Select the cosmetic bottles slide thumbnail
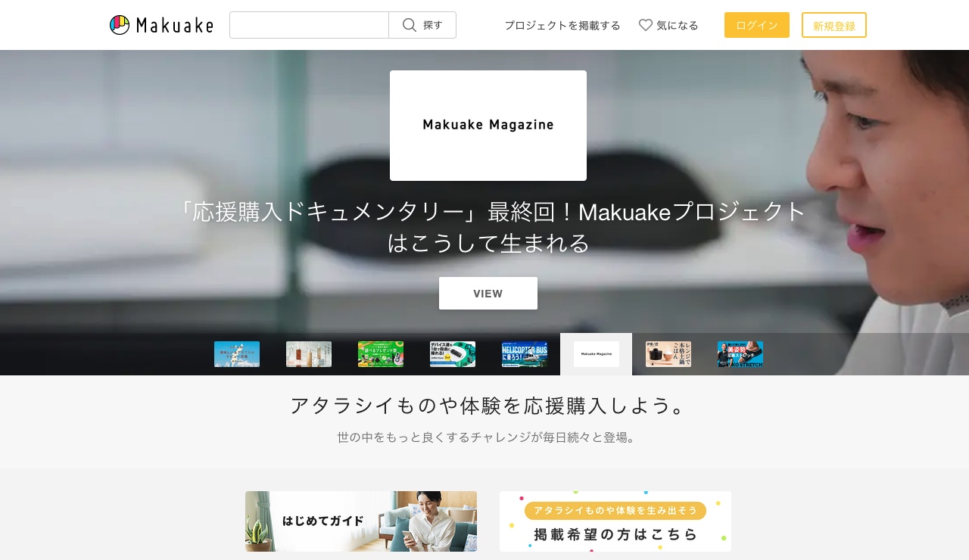969x560 pixels. tap(309, 354)
